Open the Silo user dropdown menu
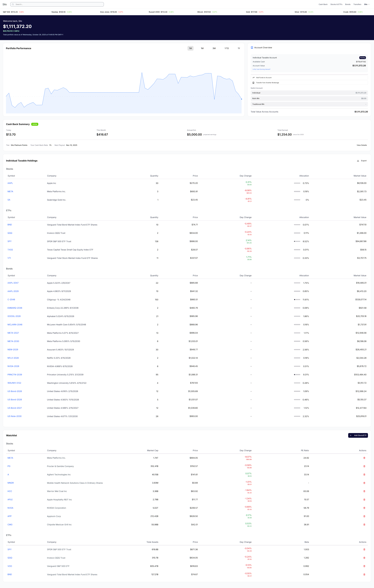Image resolution: width=374 pixels, height=588 pixels. (367, 4)
